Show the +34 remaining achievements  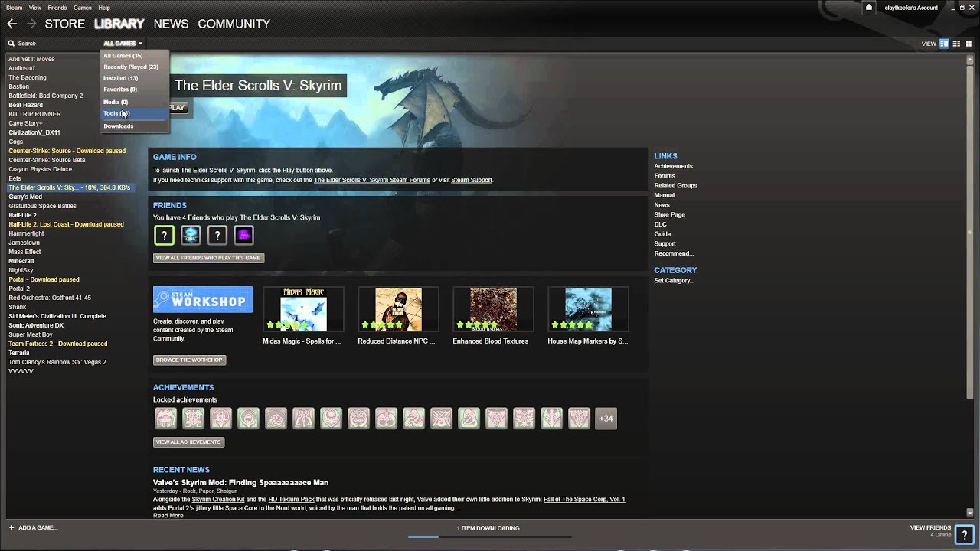click(x=606, y=419)
